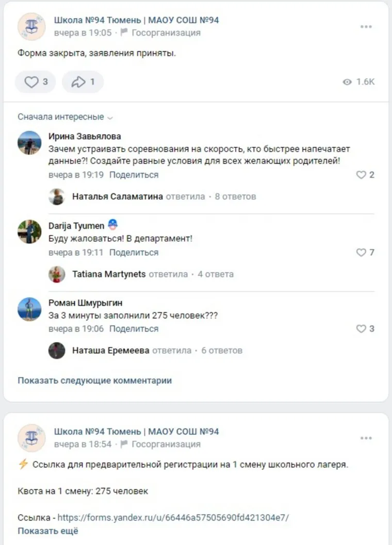This screenshot has height=545, width=392.
Task: Like Ирина Завьялова's comment
Action: [362, 175]
